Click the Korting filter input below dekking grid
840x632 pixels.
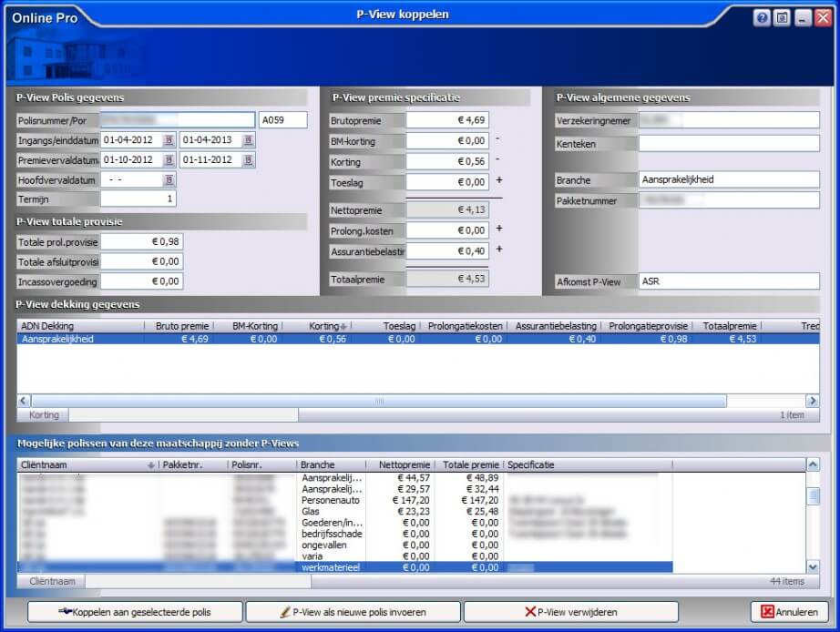coord(183,415)
